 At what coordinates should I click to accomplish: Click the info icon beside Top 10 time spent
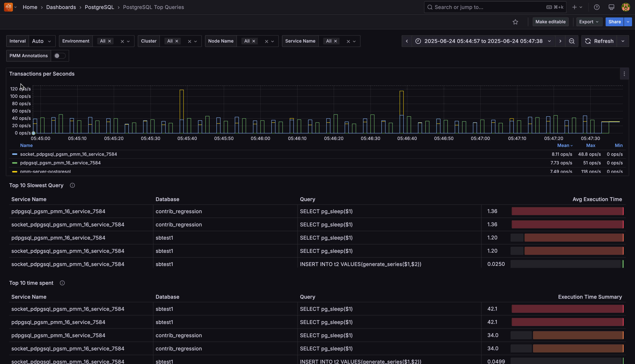(62, 283)
